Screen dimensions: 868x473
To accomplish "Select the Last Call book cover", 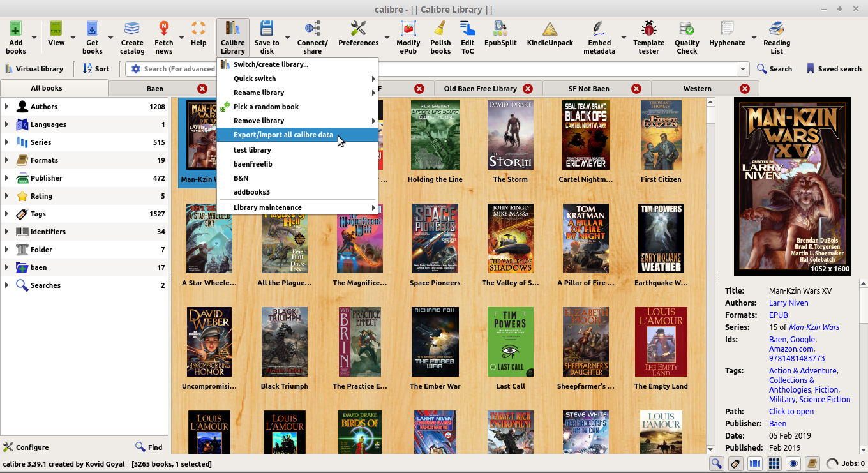I will point(511,342).
